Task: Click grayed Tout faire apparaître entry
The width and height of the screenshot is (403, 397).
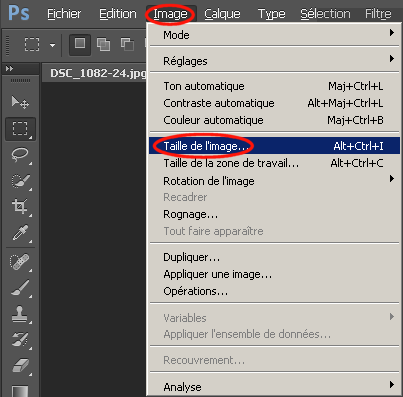Action: tap(275, 231)
